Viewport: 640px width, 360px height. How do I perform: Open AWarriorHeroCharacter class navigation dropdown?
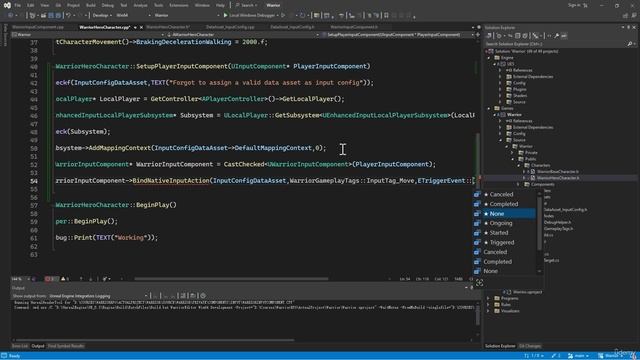242,35
